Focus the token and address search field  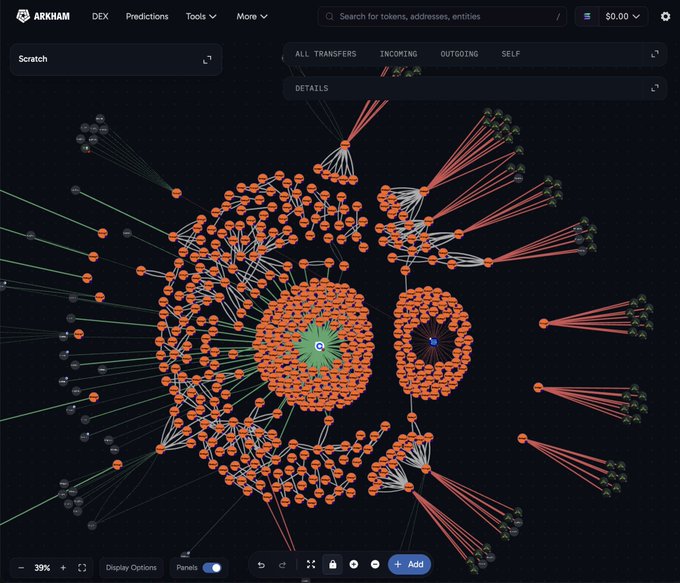pyautogui.click(x=442, y=16)
